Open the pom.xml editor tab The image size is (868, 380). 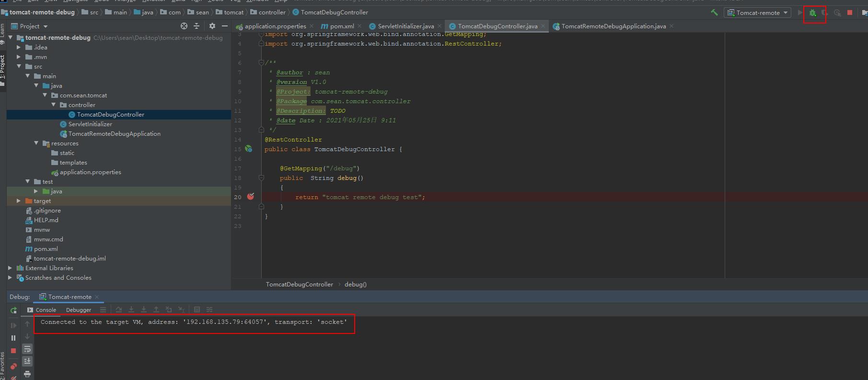point(342,26)
